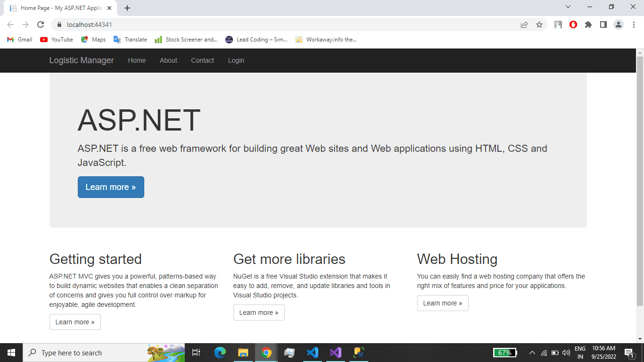The height and width of the screenshot is (362, 644).
Task: Click the Get more libraries heading
Action: [x=289, y=259]
